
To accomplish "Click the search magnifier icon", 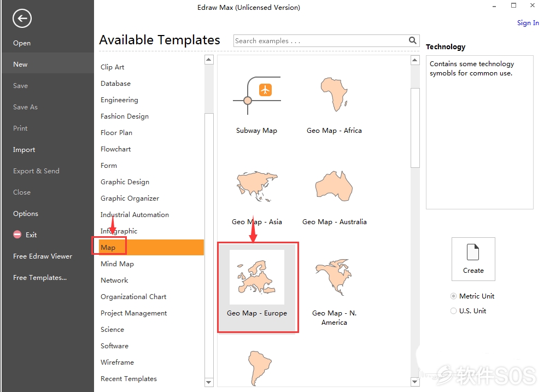I will pyautogui.click(x=412, y=40).
